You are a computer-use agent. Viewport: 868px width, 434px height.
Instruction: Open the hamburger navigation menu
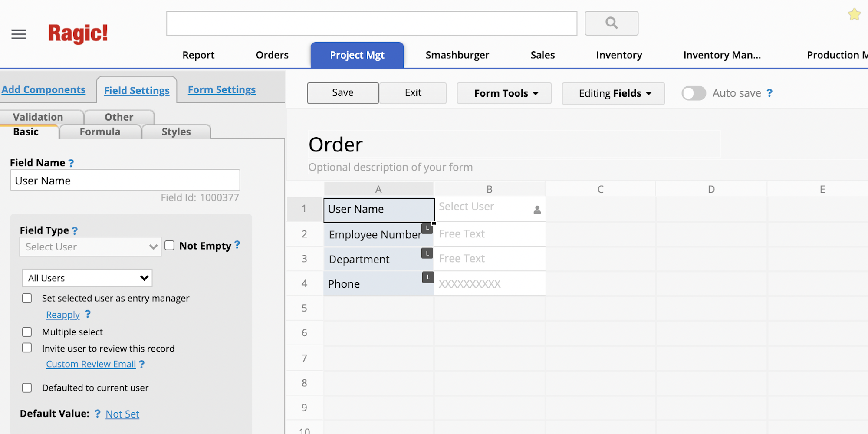coord(19,34)
